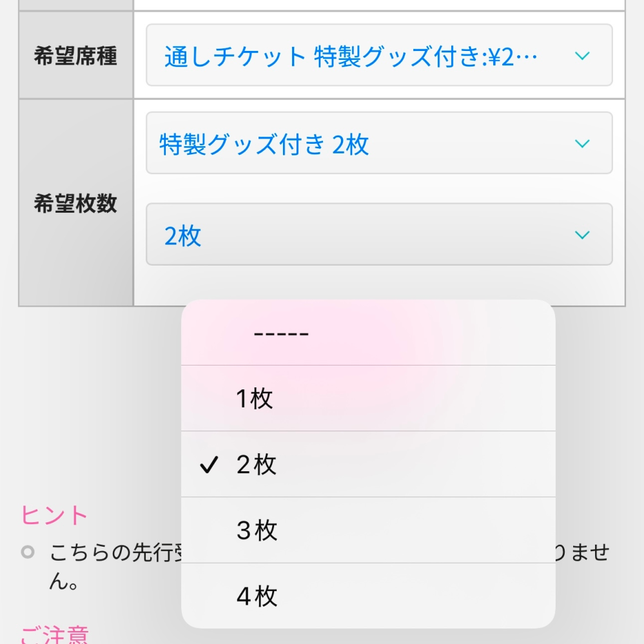Click the 希望席種 row label
This screenshot has height=644, width=644.
tap(75, 56)
